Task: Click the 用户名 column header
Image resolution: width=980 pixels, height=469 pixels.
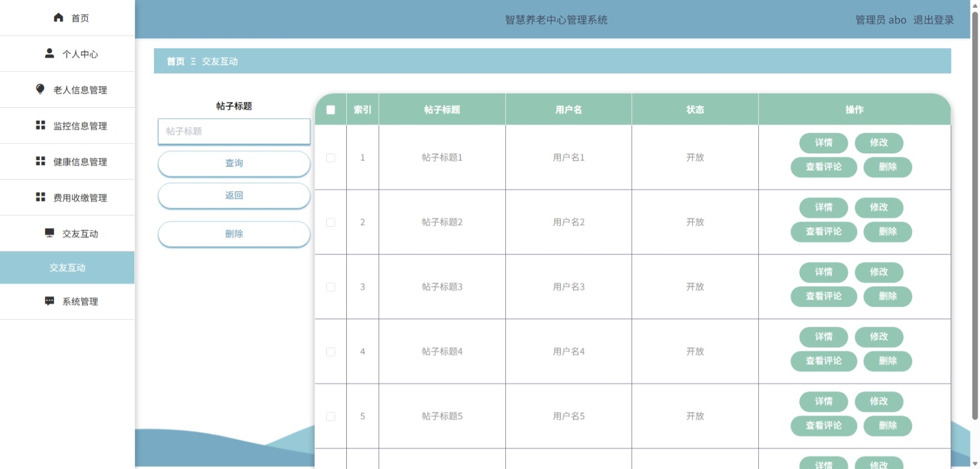Action: 569,109
